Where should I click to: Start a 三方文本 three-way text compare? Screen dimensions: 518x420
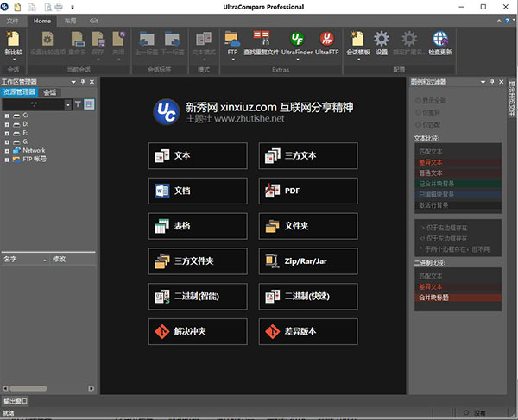click(x=308, y=156)
